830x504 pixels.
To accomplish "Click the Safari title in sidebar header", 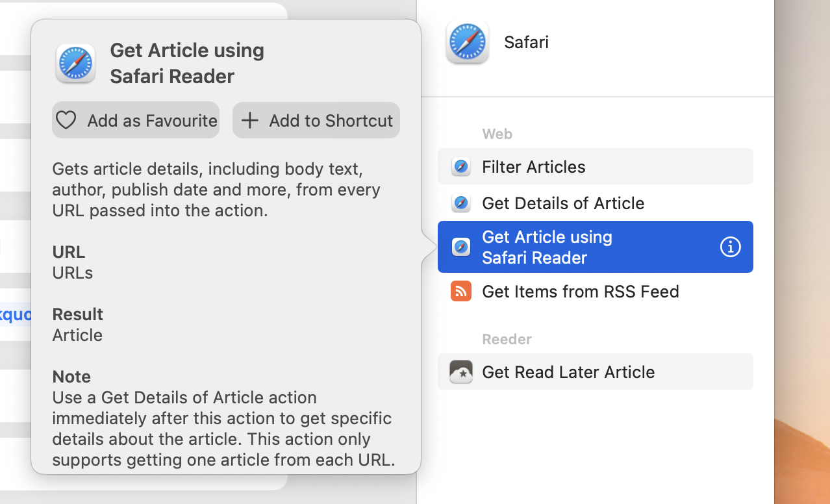I will [526, 42].
